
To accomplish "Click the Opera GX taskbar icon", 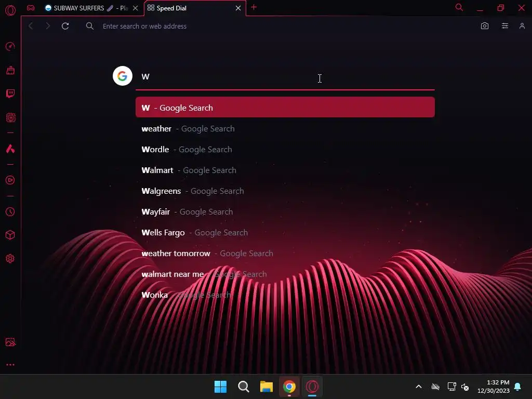I will click(x=312, y=387).
